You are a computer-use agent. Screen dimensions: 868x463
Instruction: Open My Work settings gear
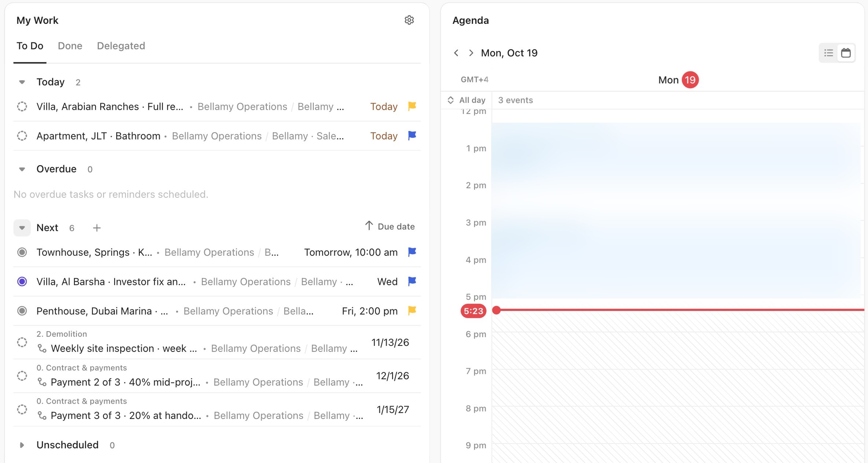click(x=409, y=20)
